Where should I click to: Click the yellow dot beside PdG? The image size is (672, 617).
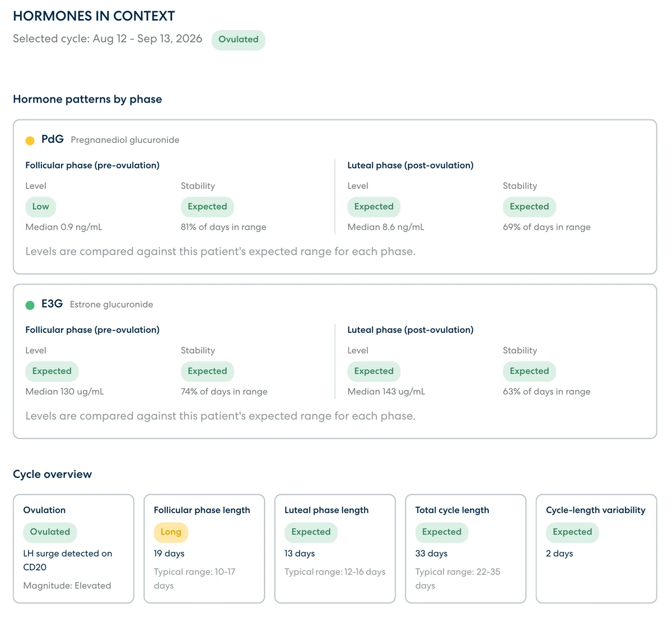click(30, 141)
